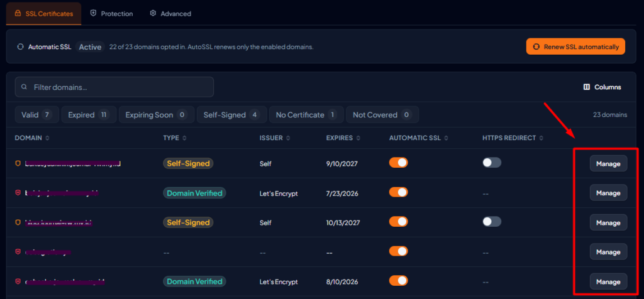The image size is (644, 299).
Task: Click red shield icon of row without certificate
Action: [x=18, y=251]
